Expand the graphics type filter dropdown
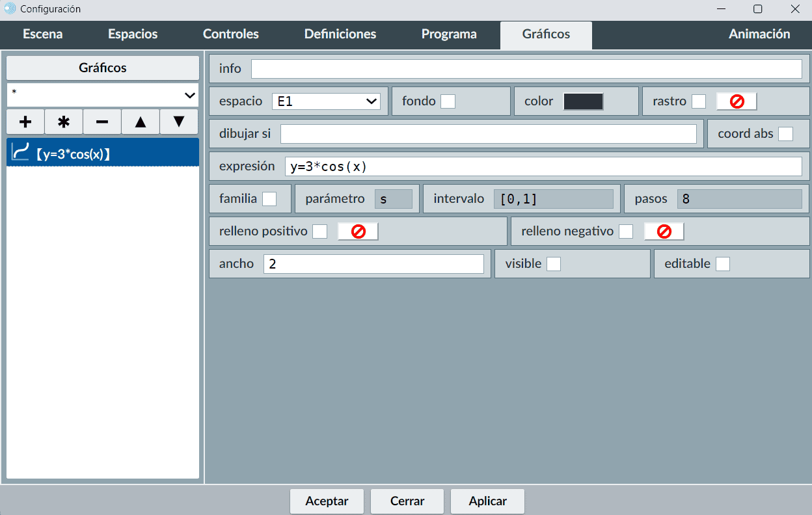Screen dimensions: 812x515 103,95
